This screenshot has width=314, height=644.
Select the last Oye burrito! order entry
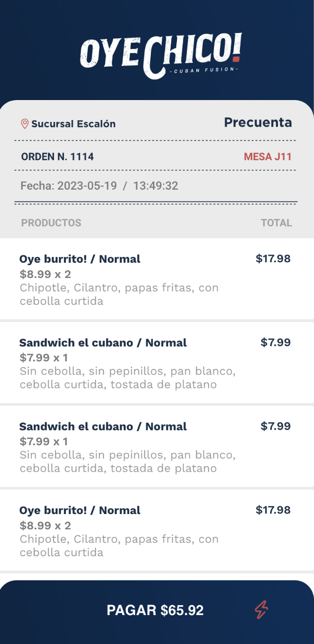(79, 510)
